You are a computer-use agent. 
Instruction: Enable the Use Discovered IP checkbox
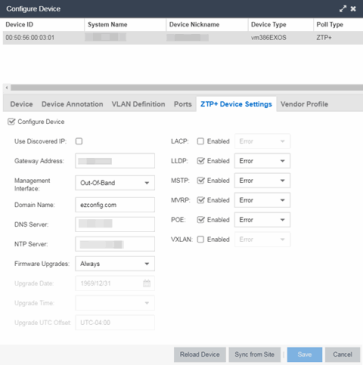coord(79,141)
